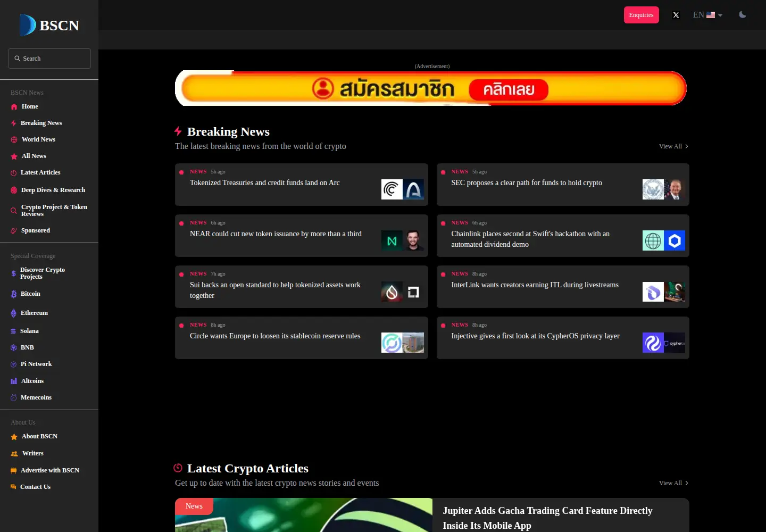Click the Deep Dives & Research icon
766x532 pixels.
pos(14,190)
